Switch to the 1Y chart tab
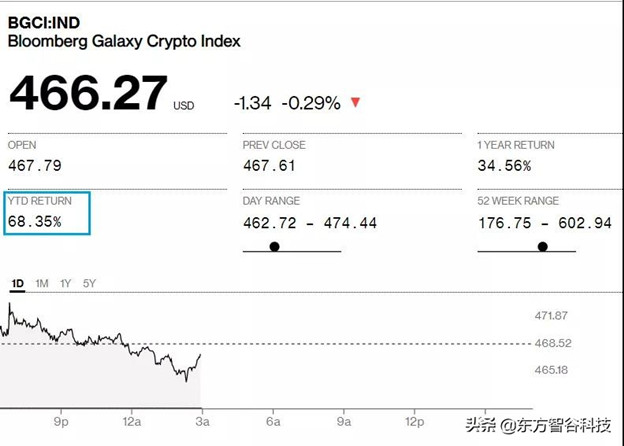624x446 pixels. coord(65,284)
